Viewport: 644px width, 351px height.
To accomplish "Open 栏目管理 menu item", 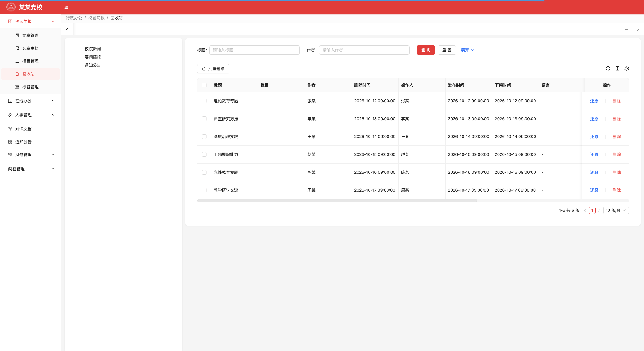I will [x=31, y=61].
